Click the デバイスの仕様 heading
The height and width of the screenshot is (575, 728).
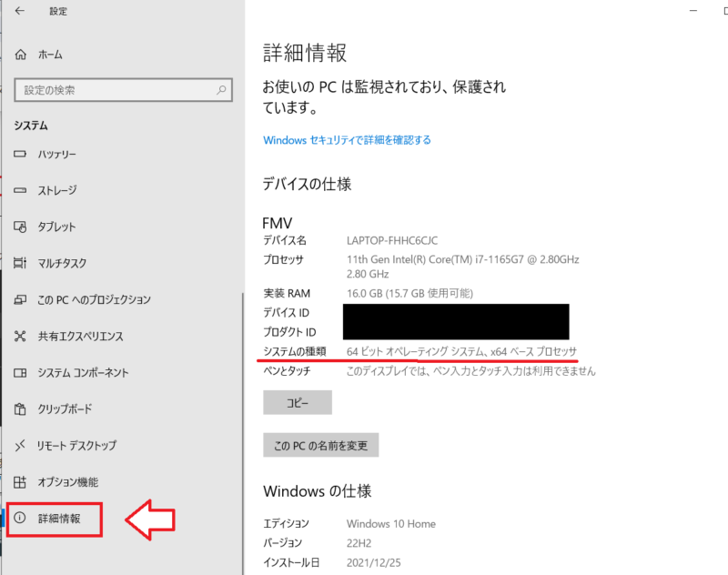click(x=307, y=184)
